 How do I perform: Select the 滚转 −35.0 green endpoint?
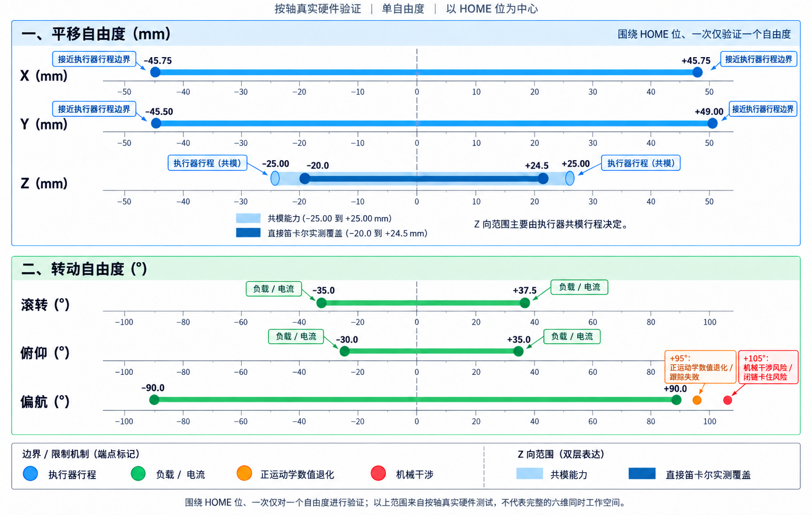point(321,303)
